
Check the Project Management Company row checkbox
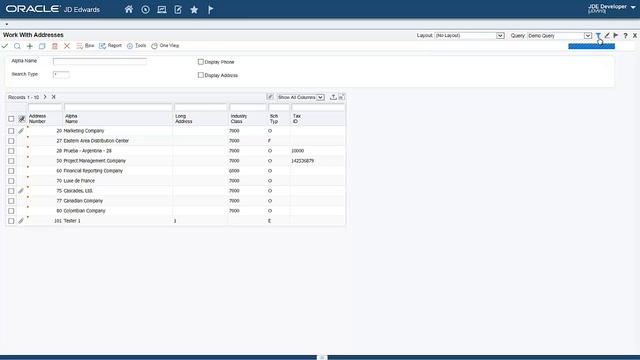coord(11,161)
